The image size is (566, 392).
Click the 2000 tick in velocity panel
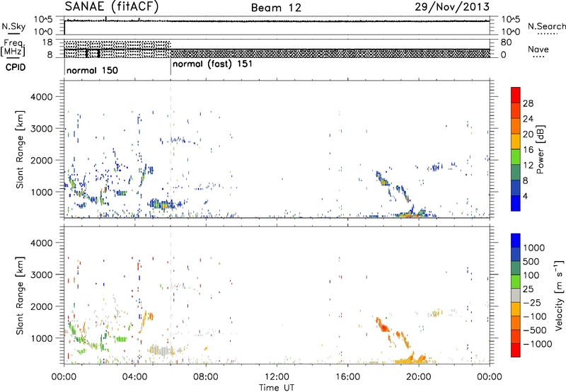coord(41,306)
